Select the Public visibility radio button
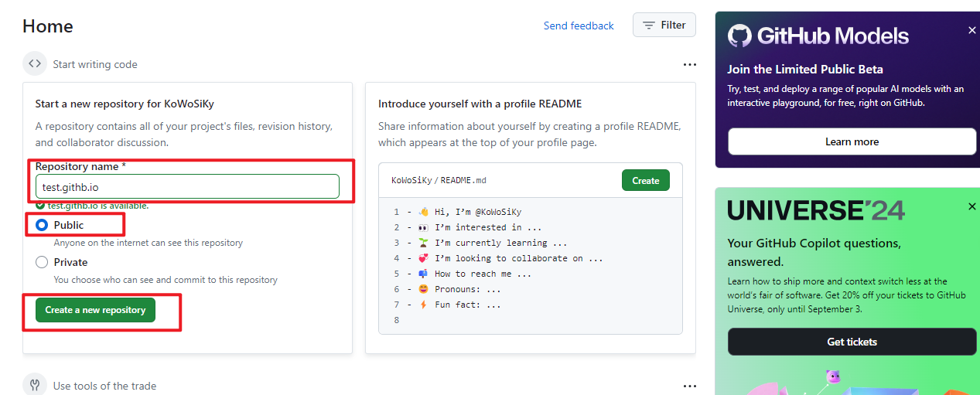The width and height of the screenshot is (980, 395). 43,225
